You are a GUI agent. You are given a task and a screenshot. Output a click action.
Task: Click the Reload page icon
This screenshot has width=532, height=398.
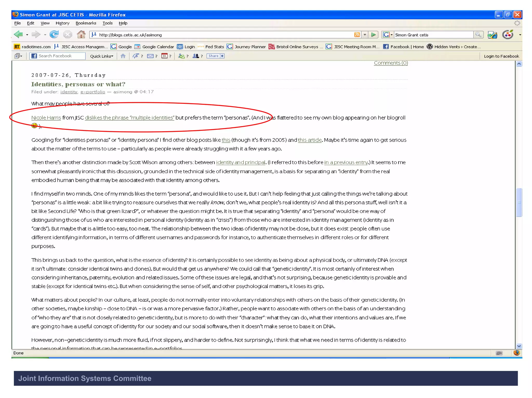54,35
